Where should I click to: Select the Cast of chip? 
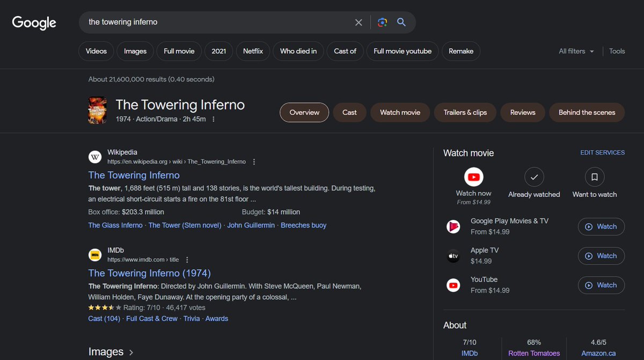coord(345,52)
